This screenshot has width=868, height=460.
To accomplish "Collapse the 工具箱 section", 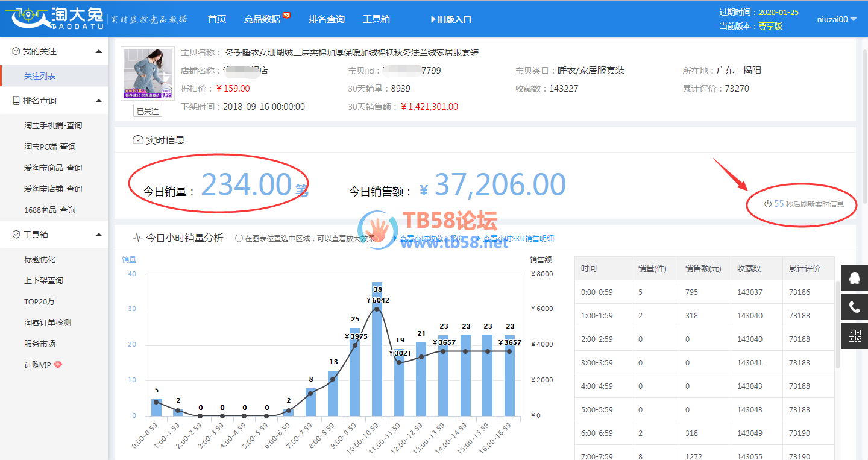I will (x=99, y=235).
